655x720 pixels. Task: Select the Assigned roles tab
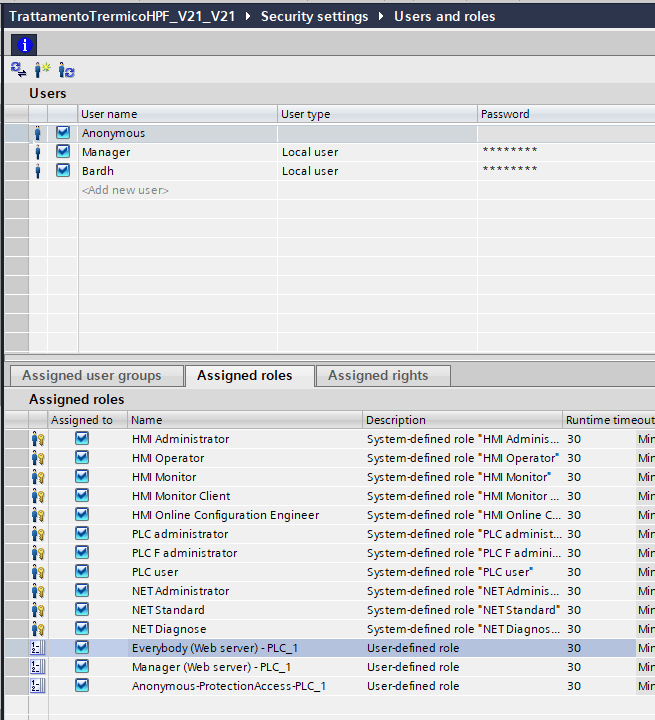point(250,376)
